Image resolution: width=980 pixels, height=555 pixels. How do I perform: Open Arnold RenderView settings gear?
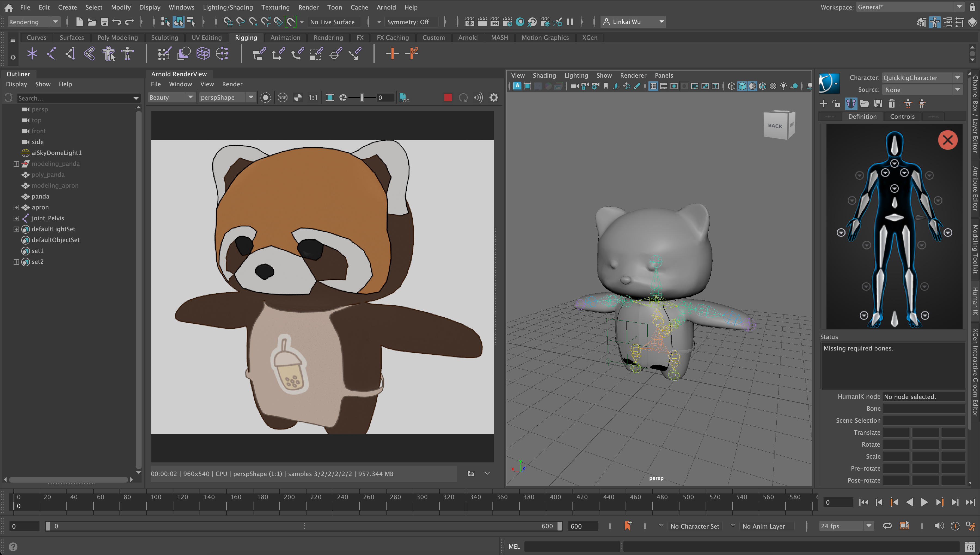coord(494,97)
